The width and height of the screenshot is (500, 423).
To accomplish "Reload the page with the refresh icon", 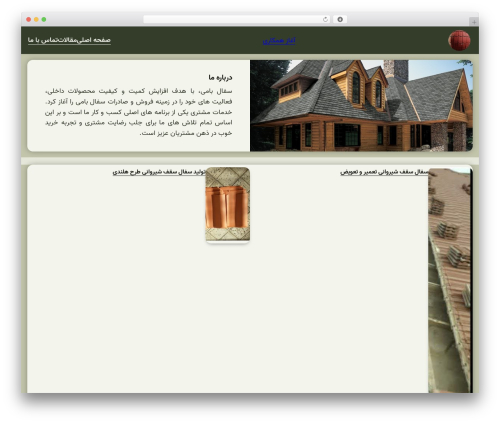I will click(325, 19).
